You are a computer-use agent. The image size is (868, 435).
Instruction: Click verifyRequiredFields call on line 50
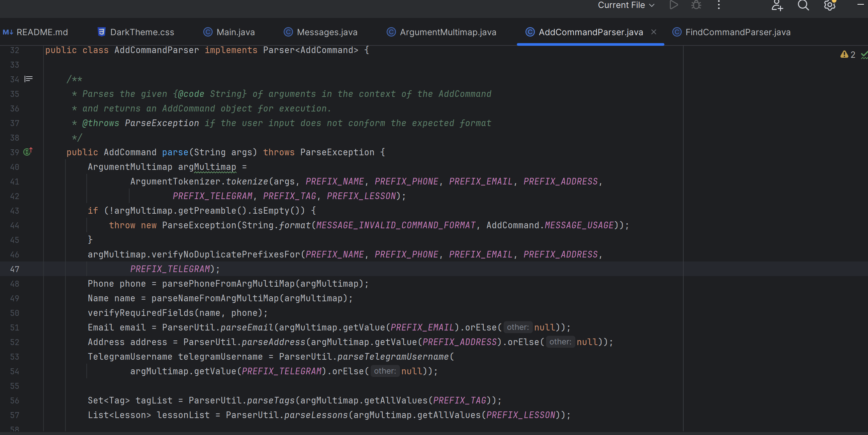(141, 313)
